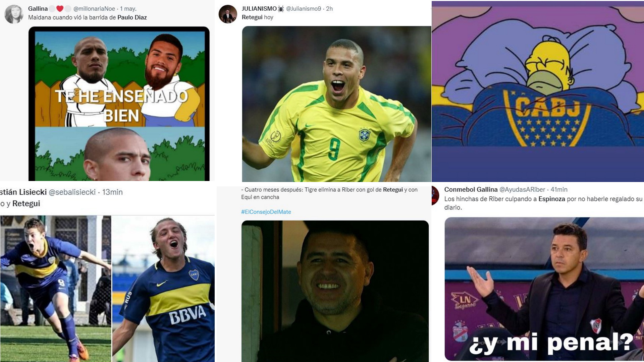The image size is (644, 362).
Task: Open the @Julianismo9 handle
Action: [x=304, y=9]
